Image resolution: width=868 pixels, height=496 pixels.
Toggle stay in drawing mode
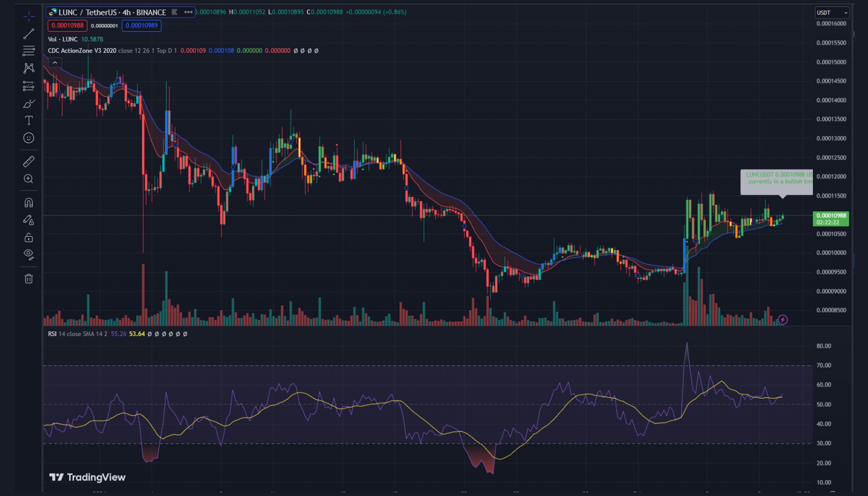(29, 220)
